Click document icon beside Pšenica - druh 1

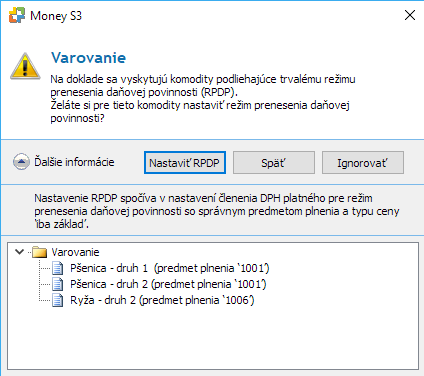coord(58,268)
